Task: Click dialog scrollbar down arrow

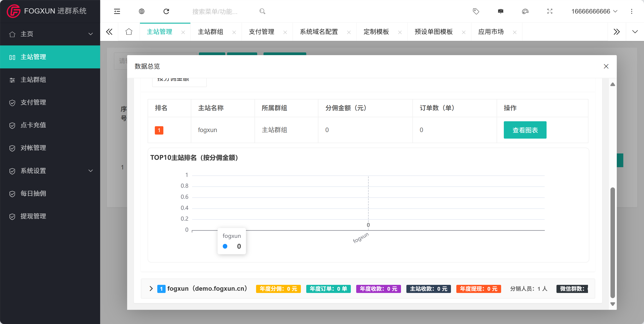Action: 612,304
